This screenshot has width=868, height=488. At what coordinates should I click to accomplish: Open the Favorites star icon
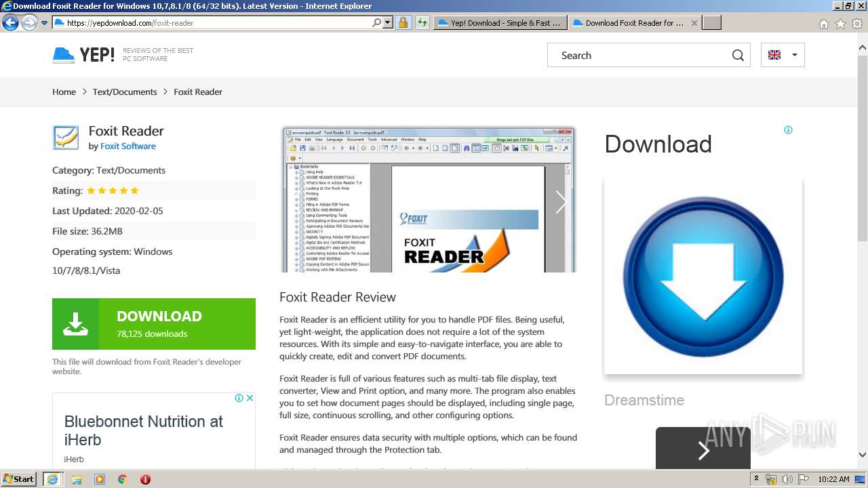[841, 24]
